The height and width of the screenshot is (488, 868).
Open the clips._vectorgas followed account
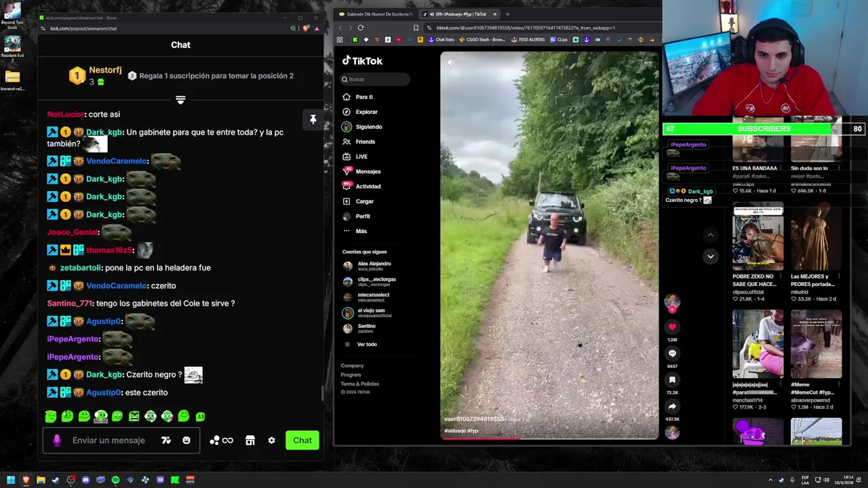pos(370,281)
